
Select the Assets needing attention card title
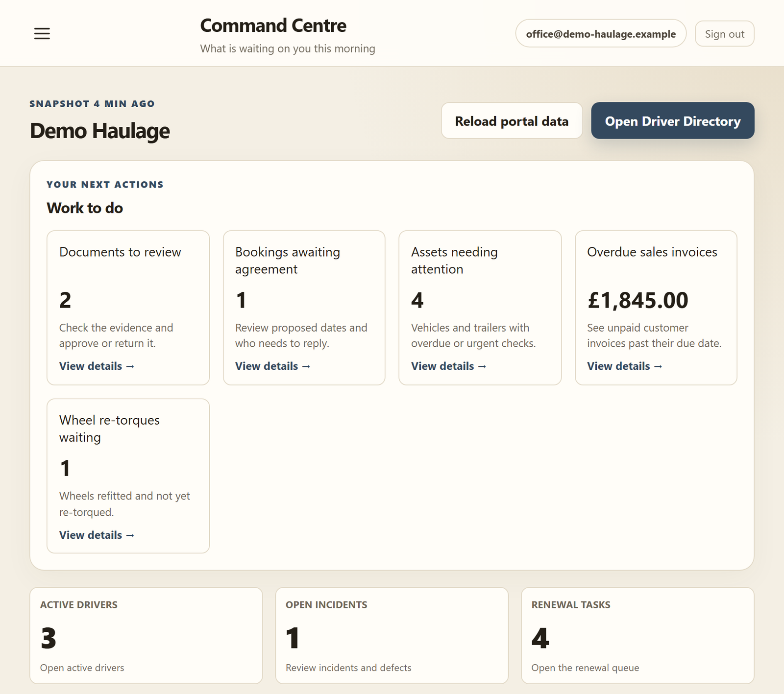pos(454,261)
